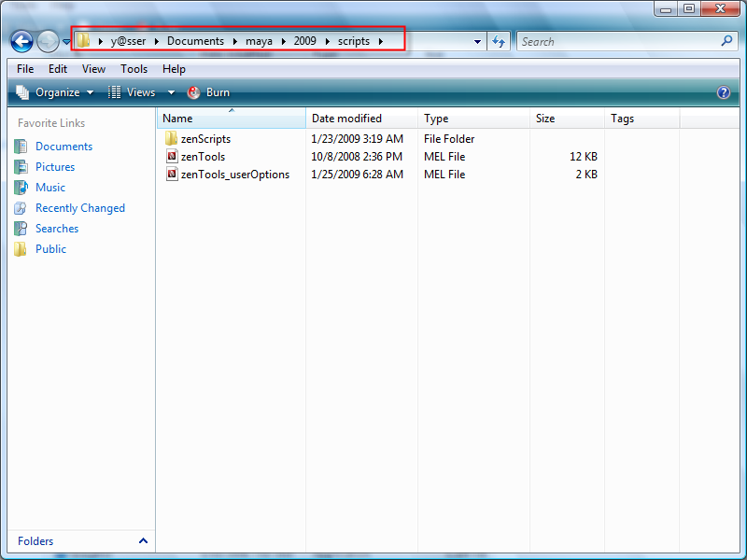Screen dimensions: 747x560
Task: Expand arrow between y@sser and Documents
Action: point(156,42)
